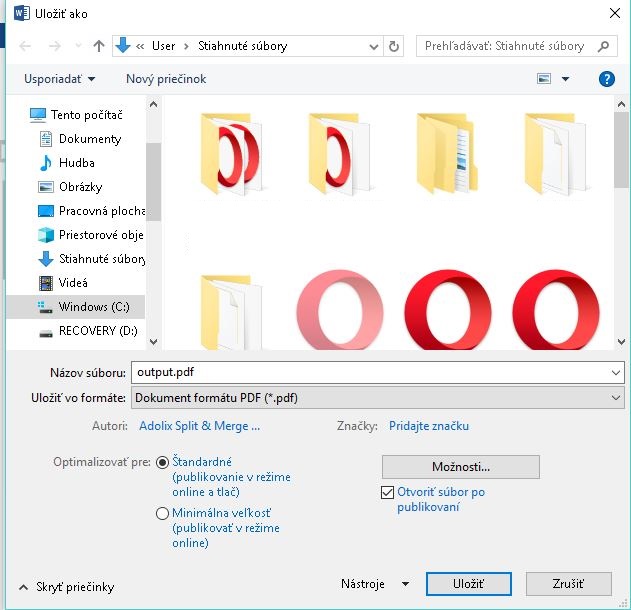Click the Up one level arrow icon

click(x=98, y=46)
